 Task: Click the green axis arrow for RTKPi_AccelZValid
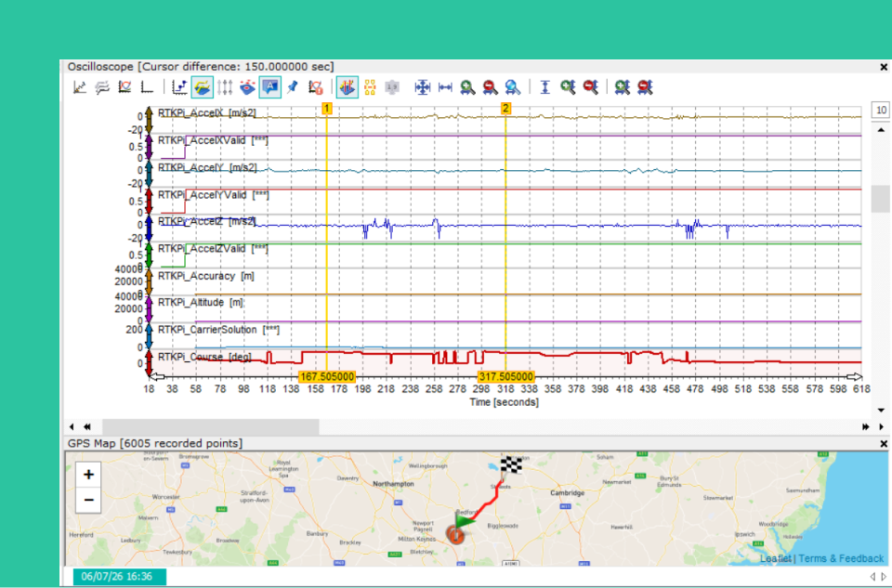pos(149,255)
